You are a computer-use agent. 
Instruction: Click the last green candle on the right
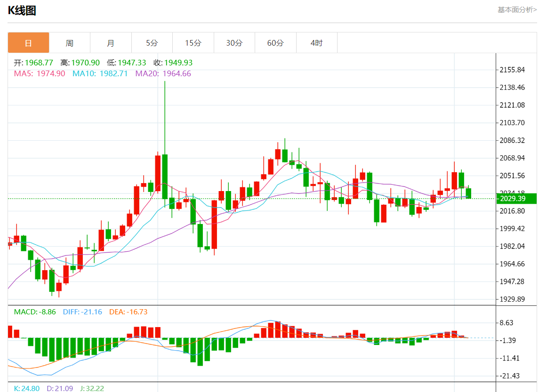468,193
